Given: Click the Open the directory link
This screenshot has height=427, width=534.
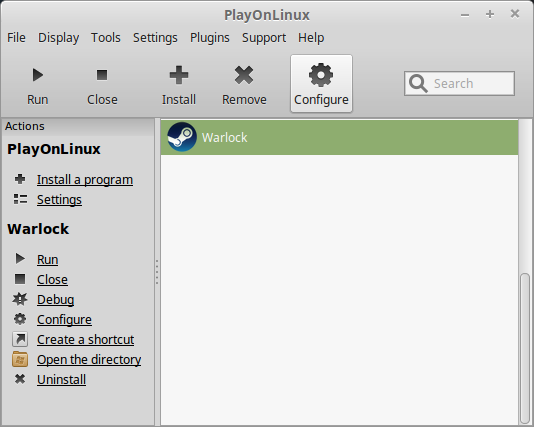Looking at the screenshot, I should click(x=89, y=360).
